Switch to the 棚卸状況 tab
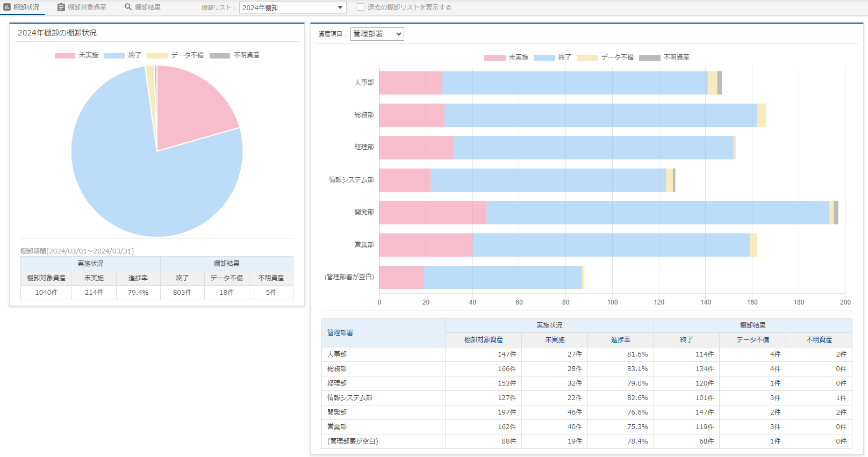868x457 pixels. coord(22,8)
